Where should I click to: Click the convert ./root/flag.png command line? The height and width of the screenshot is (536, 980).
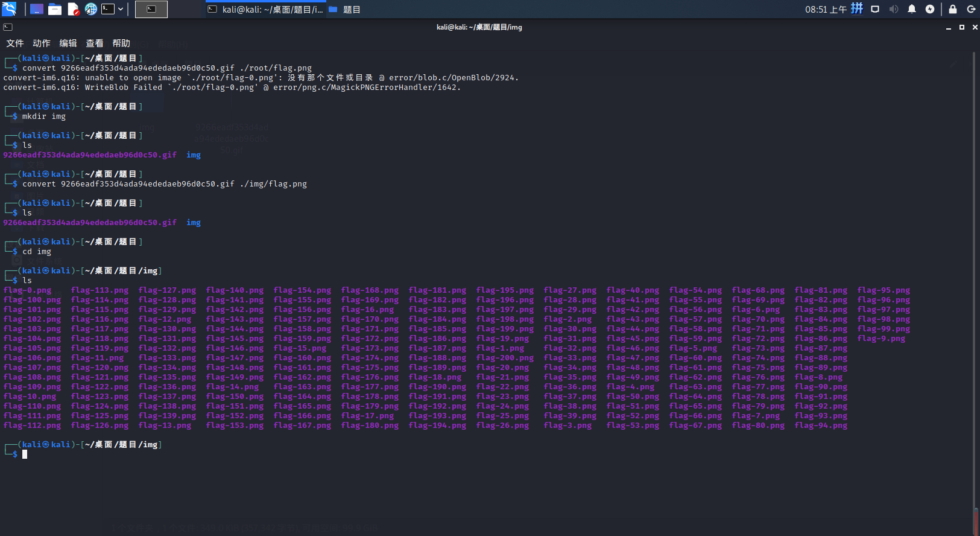click(167, 68)
